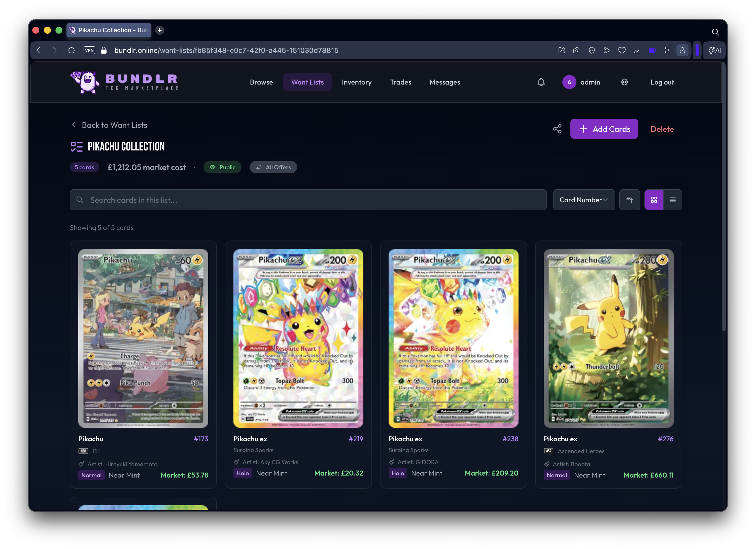Open the Card Number sort dropdown
756x549 pixels.
(x=584, y=200)
